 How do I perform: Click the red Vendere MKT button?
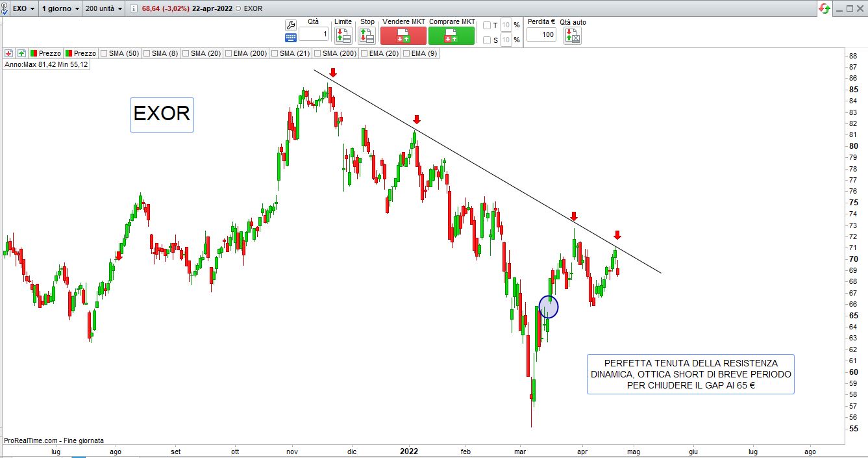pos(404,36)
